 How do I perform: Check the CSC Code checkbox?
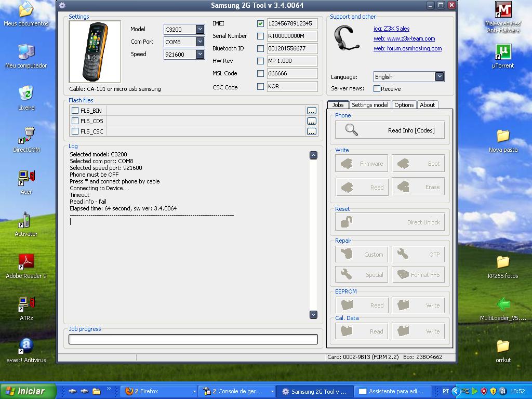click(260, 87)
